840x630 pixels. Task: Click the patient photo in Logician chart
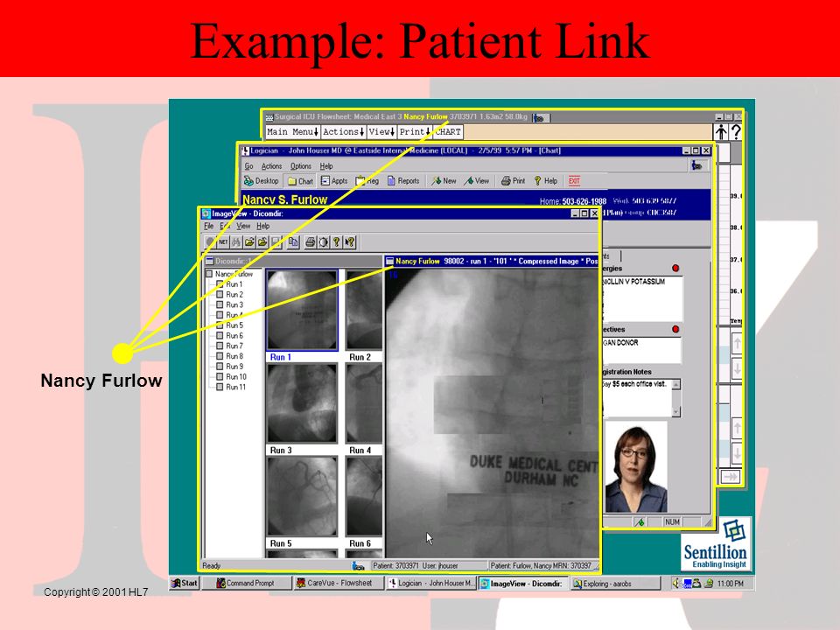[636, 467]
